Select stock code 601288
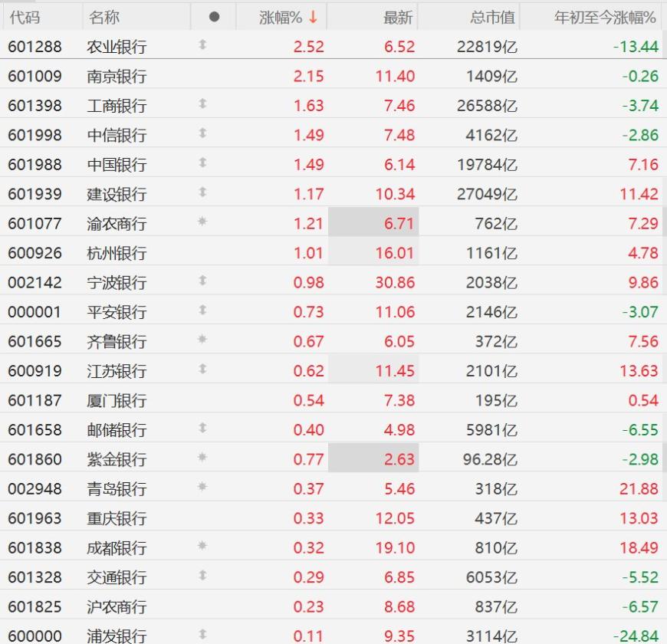This screenshot has height=644, width=667. pyautogui.click(x=34, y=46)
